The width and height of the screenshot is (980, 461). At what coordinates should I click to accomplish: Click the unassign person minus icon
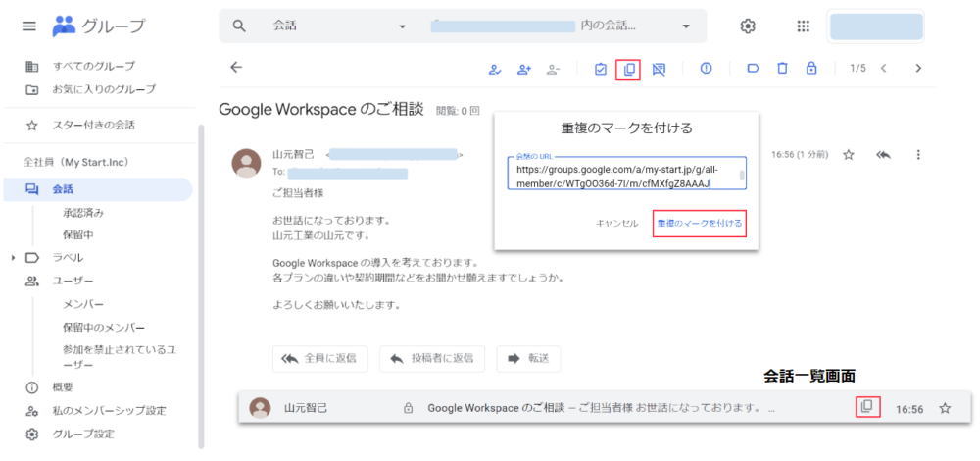553,69
